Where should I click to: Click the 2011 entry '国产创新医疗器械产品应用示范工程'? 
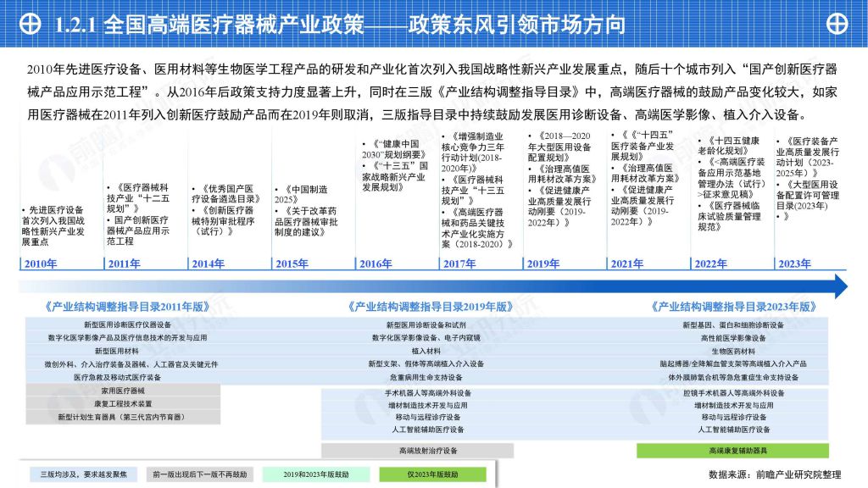(138, 230)
